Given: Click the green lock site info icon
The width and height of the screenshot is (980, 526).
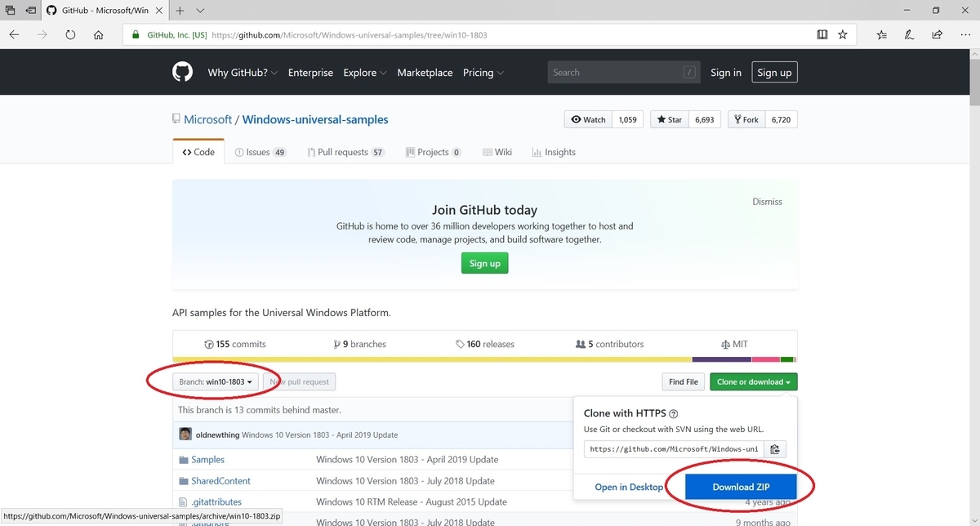Looking at the screenshot, I should [136, 35].
